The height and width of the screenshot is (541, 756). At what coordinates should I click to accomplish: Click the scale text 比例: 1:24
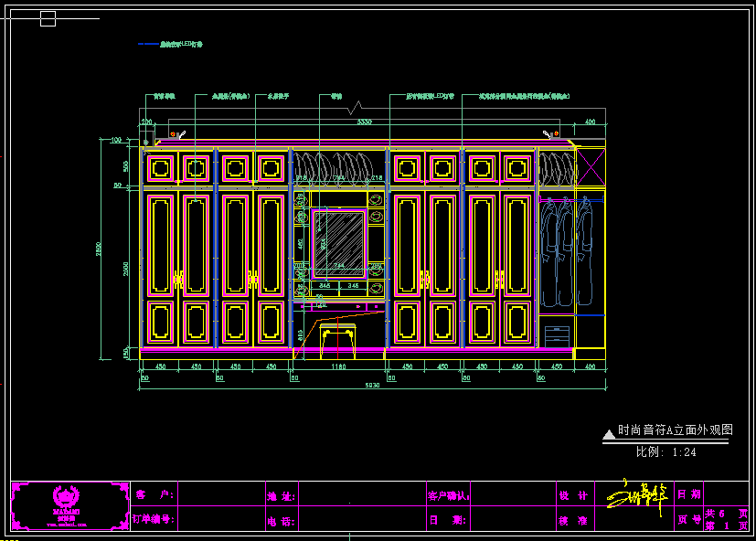click(x=666, y=451)
